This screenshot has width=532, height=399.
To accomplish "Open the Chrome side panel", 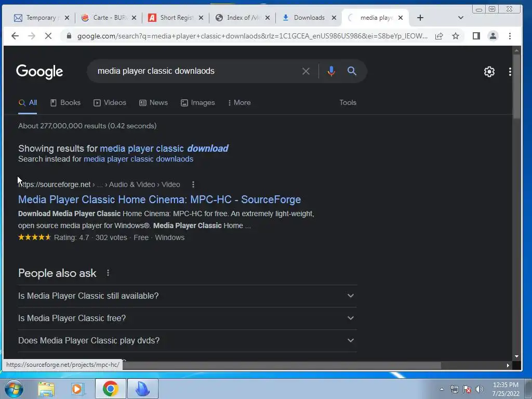I will [x=476, y=36].
